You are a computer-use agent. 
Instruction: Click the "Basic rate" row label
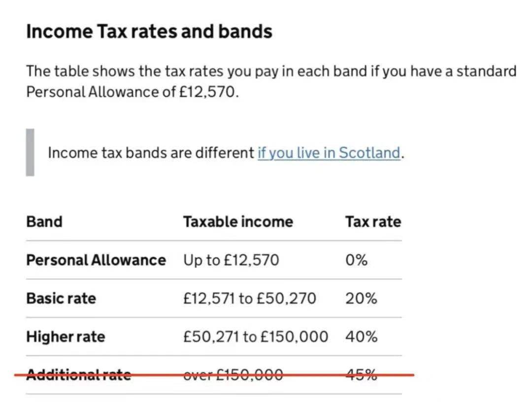(x=61, y=298)
